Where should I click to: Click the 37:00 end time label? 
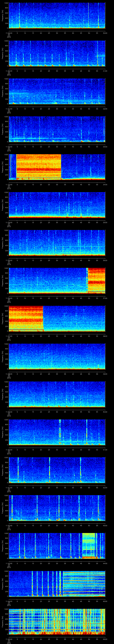point(105,298)
